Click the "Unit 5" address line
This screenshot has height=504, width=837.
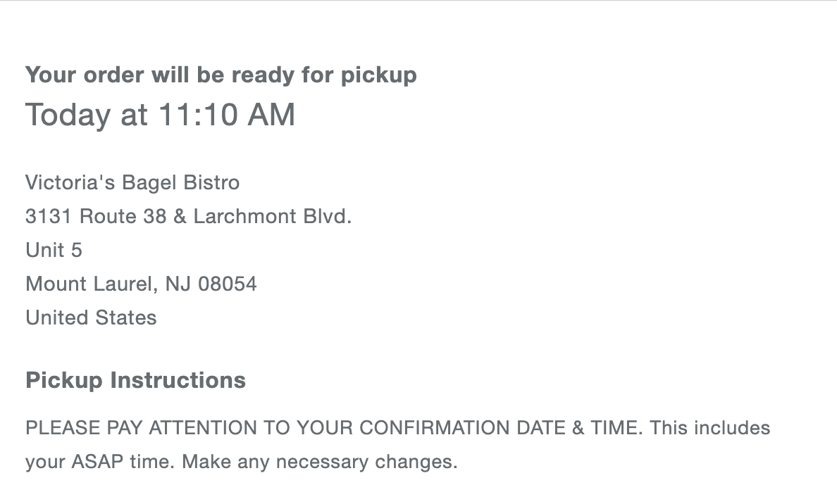point(54,250)
